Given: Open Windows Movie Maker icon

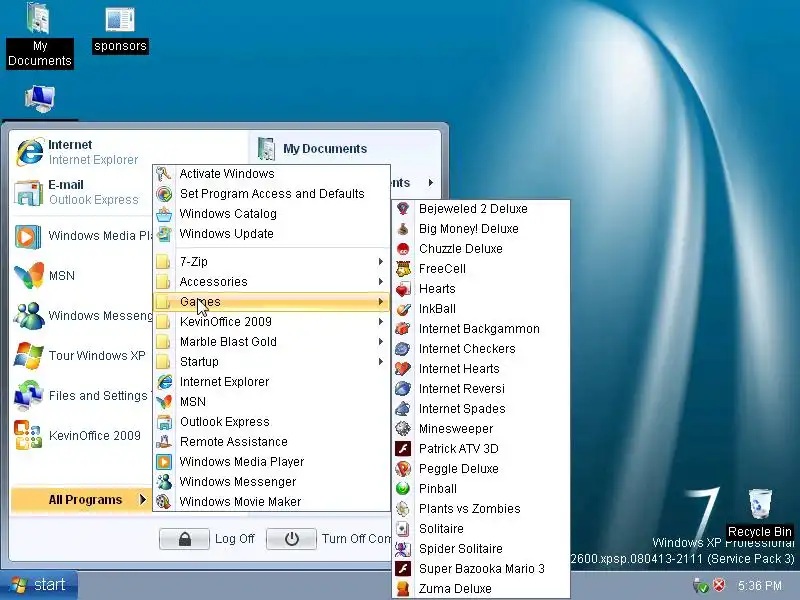Looking at the screenshot, I should [x=164, y=502].
